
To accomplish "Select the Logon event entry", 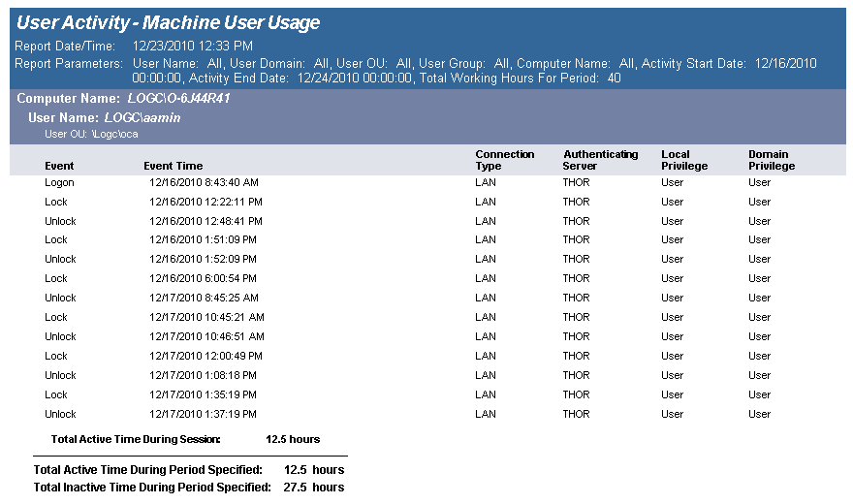I will 59,182.
